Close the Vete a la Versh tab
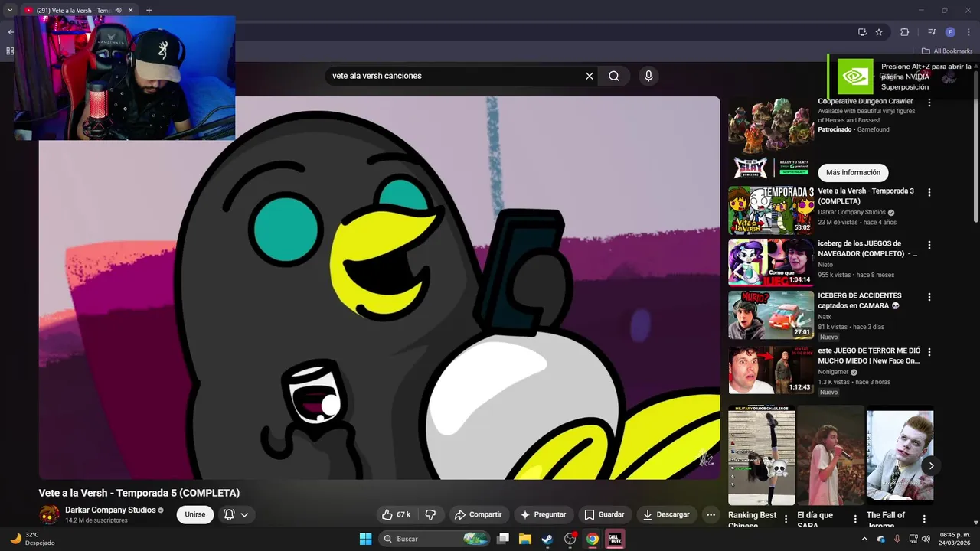The height and width of the screenshot is (551, 980). click(x=130, y=10)
